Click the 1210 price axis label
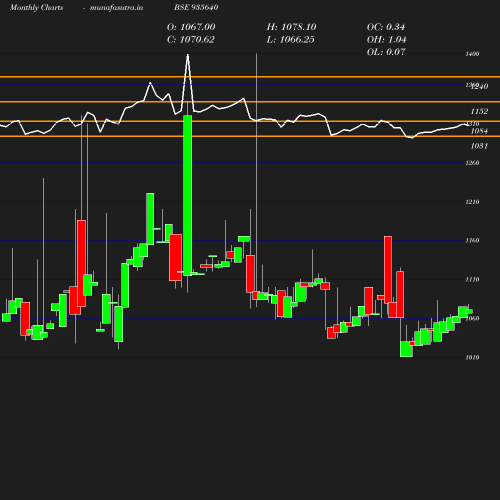Image resolution: width=500 pixels, height=500 pixels. tap(472, 202)
